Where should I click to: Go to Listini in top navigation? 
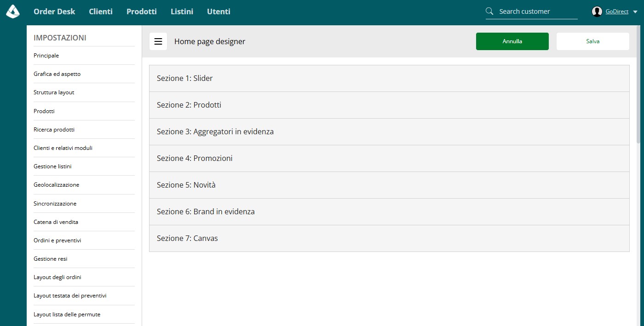click(182, 11)
